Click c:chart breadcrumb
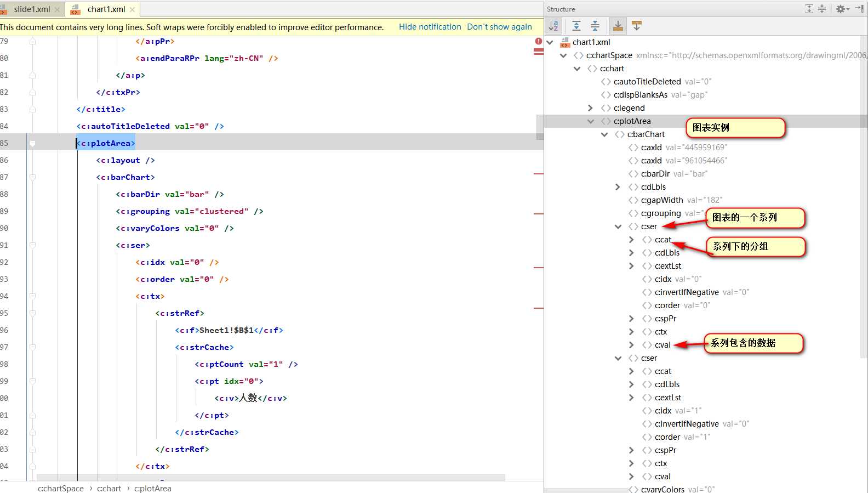This screenshot has width=868, height=493. 109,488
